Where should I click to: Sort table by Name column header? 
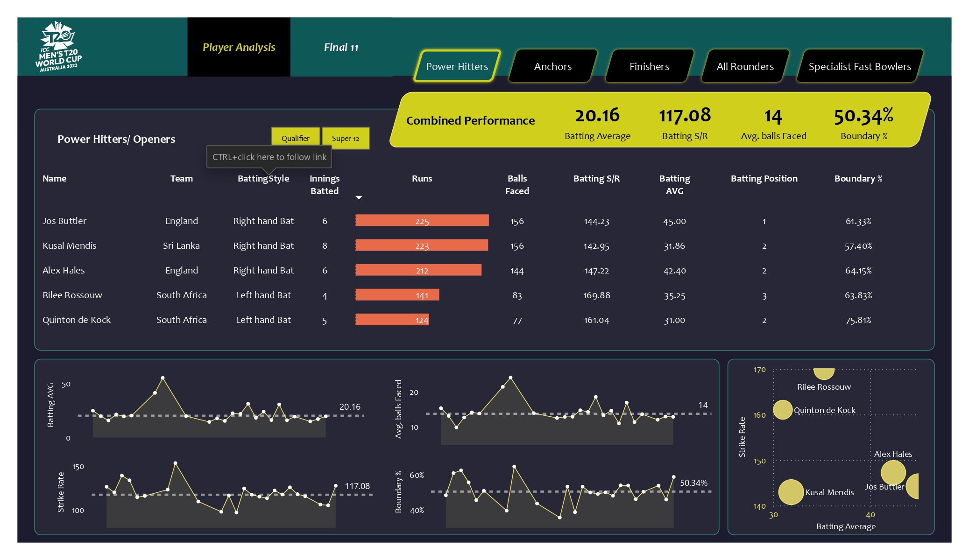(x=55, y=178)
